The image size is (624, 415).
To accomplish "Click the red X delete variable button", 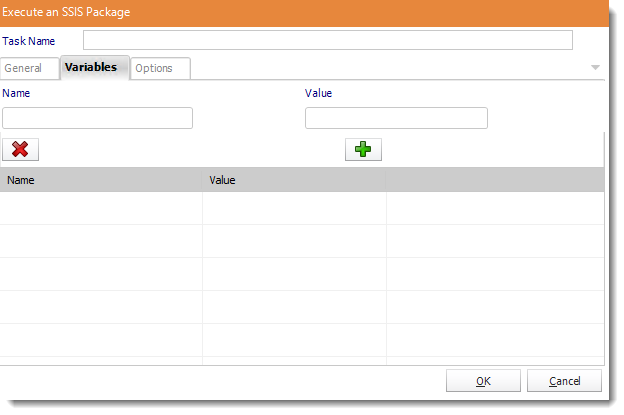I will 20,150.
